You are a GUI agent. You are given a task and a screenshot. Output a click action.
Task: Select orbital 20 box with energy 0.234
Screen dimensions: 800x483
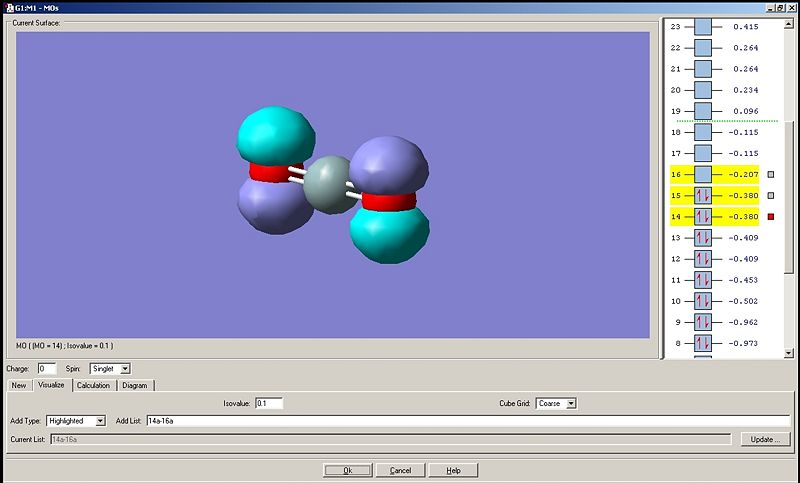coord(703,90)
